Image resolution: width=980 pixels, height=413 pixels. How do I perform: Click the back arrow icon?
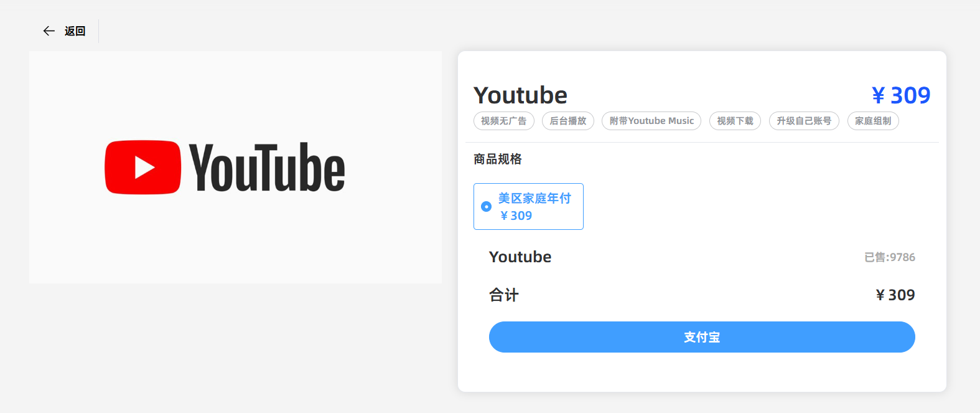click(49, 31)
